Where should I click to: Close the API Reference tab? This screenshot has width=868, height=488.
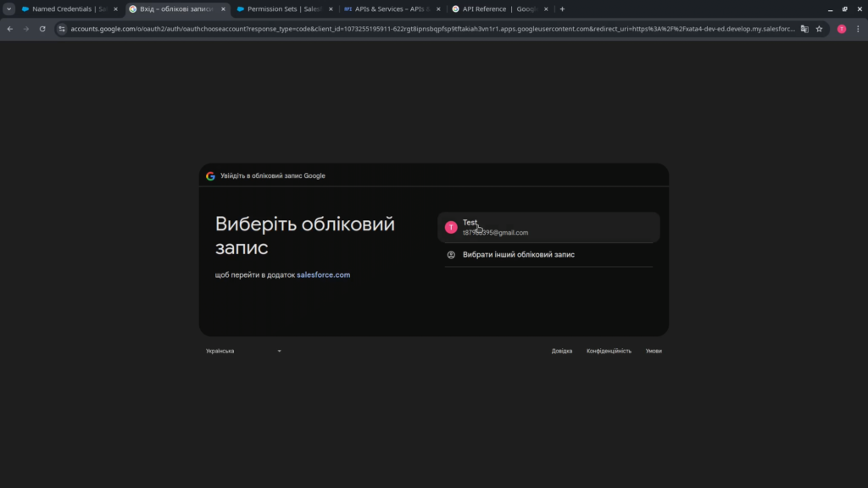pos(546,8)
